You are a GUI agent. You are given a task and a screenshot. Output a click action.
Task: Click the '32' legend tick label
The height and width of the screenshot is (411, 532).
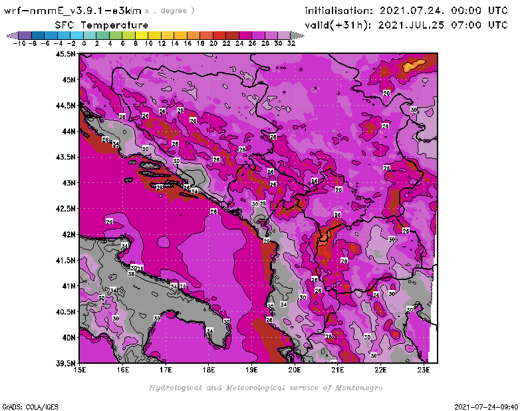click(x=291, y=43)
